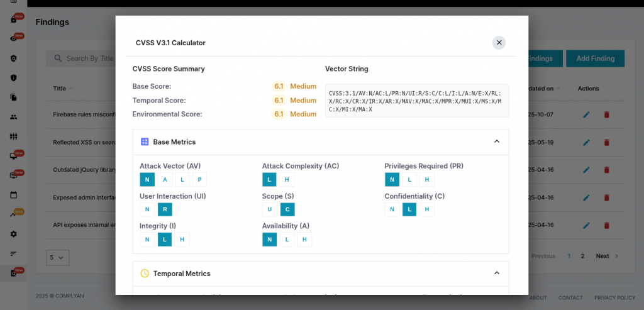Edit the Firebase rules finding with the pencil
Image resolution: width=644 pixels, height=310 pixels.
click(x=586, y=115)
